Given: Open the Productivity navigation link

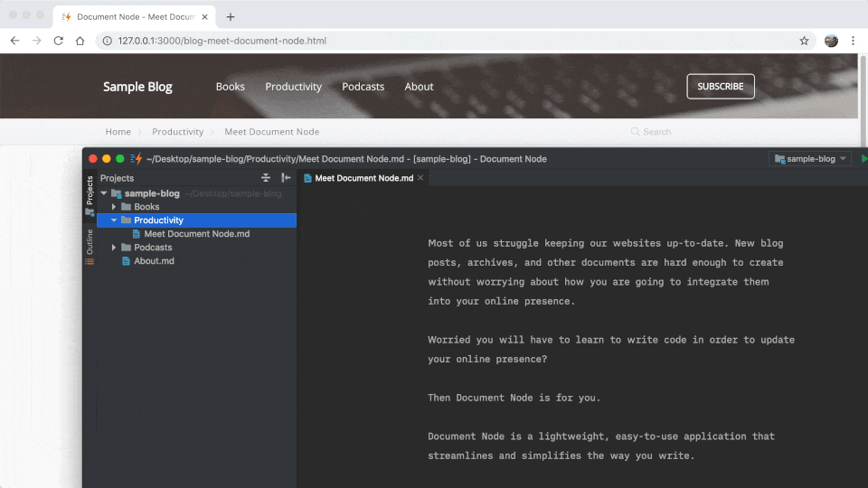Looking at the screenshot, I should [293, 87].
